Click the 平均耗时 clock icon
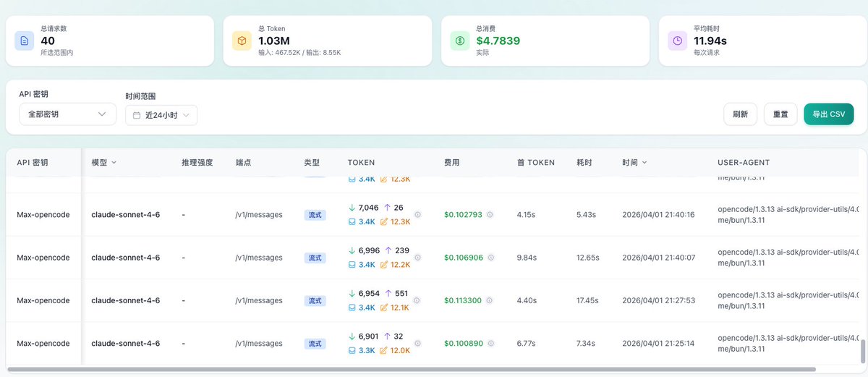Image resolution: width=868 pixels, height=377 pixels. (677, 41)
